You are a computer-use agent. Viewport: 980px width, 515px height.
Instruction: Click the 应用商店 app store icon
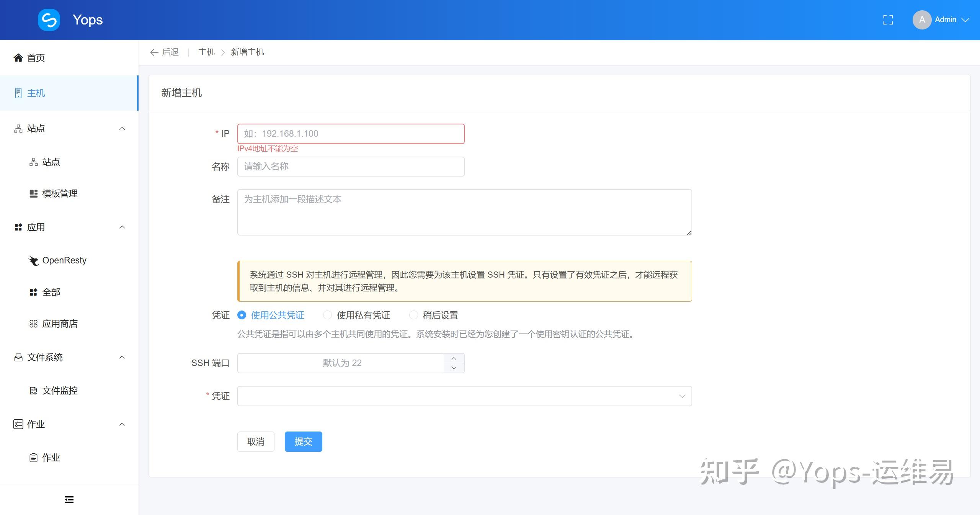(34, 324)
